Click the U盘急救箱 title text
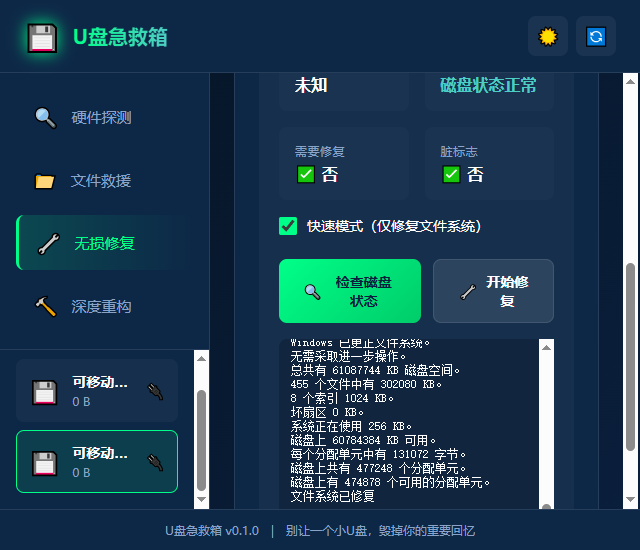The image size is (640, 550). (x=120, y=37)
